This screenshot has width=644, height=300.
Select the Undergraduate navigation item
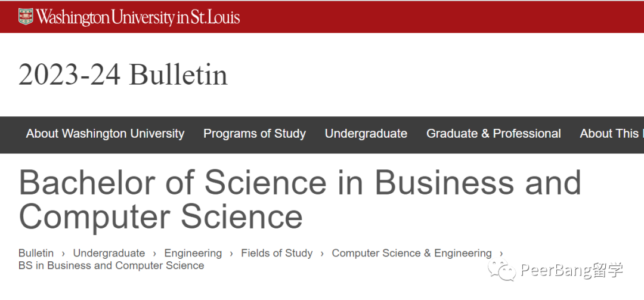(366, 134)
